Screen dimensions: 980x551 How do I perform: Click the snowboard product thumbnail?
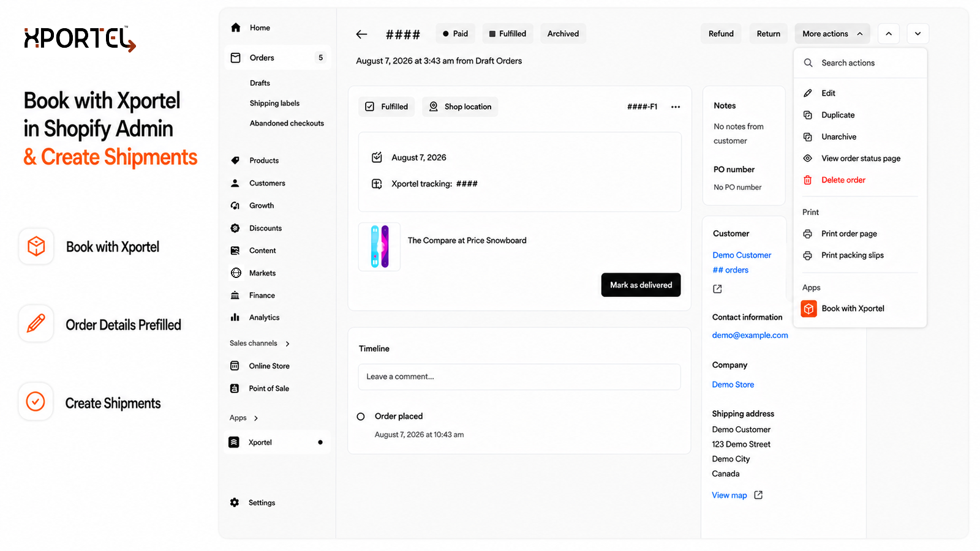[x=379, y=247]
